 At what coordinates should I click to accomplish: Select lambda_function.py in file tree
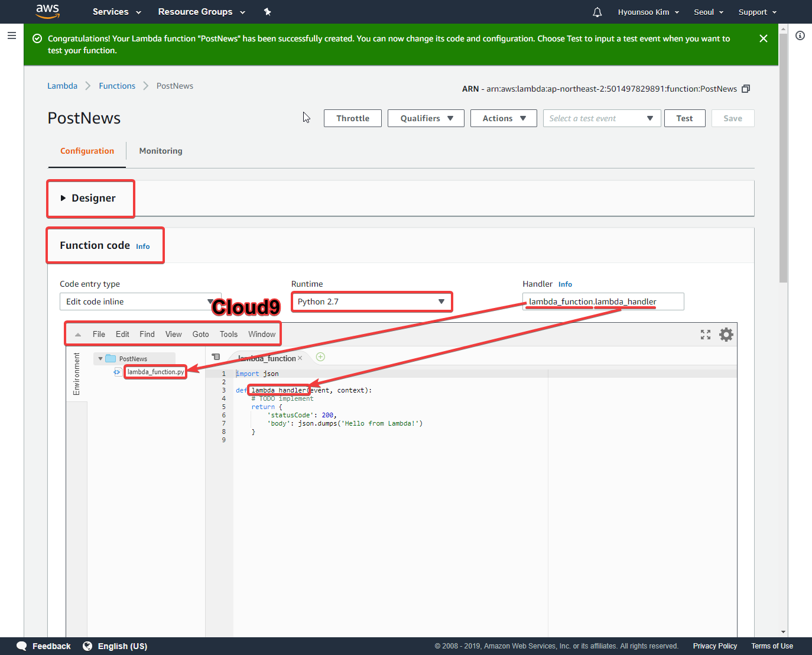pos(155,372)
